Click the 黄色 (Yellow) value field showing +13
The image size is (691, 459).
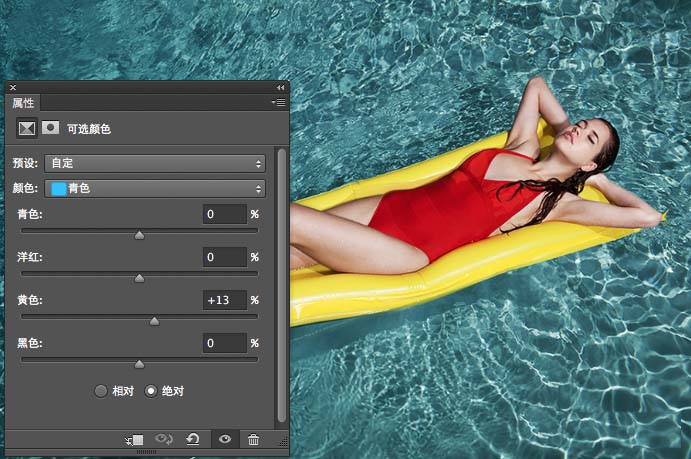pos(224,300)
